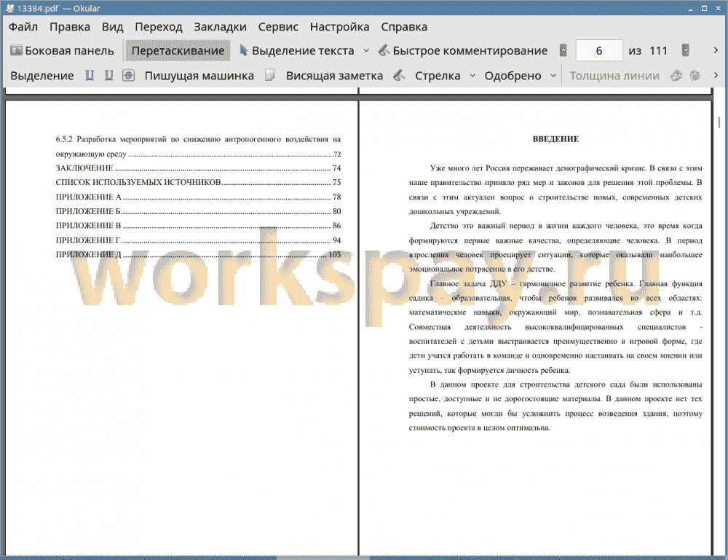Open the Вид menu
This screenshot has height=560, width=728.
pyautogui.click(x=112, y=27)
